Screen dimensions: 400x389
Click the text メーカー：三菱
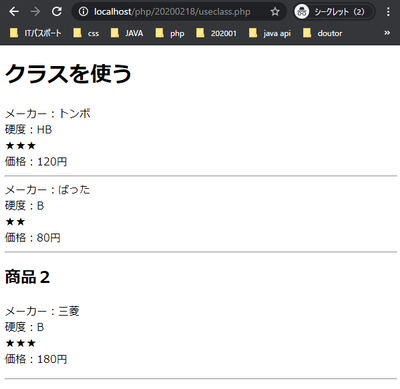42,311
